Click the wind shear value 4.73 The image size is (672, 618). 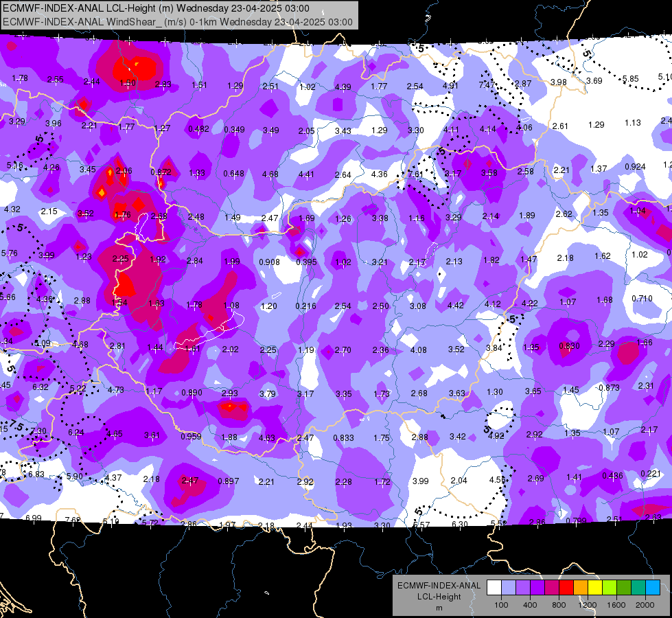(116, 390)
